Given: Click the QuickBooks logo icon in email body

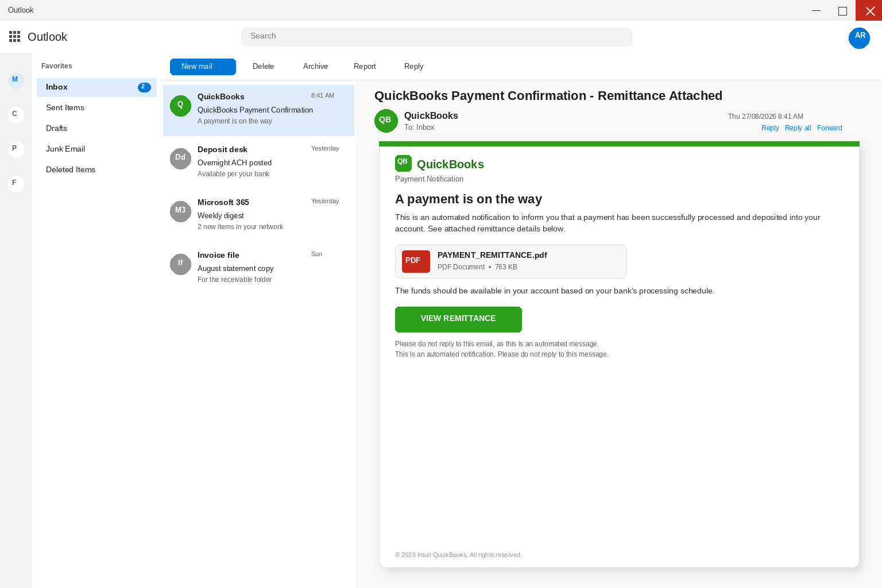Looking at the screenshot, I should tap(403, 163).
